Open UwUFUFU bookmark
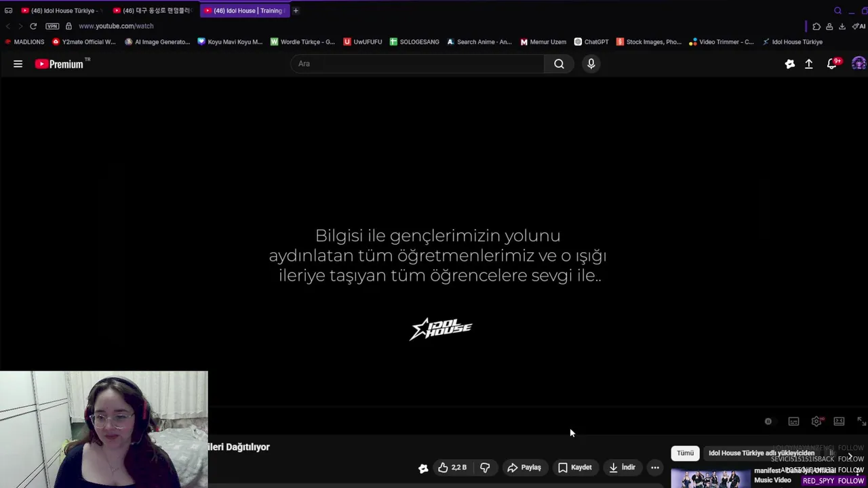868x488 pixels. [x=363, y=42]
